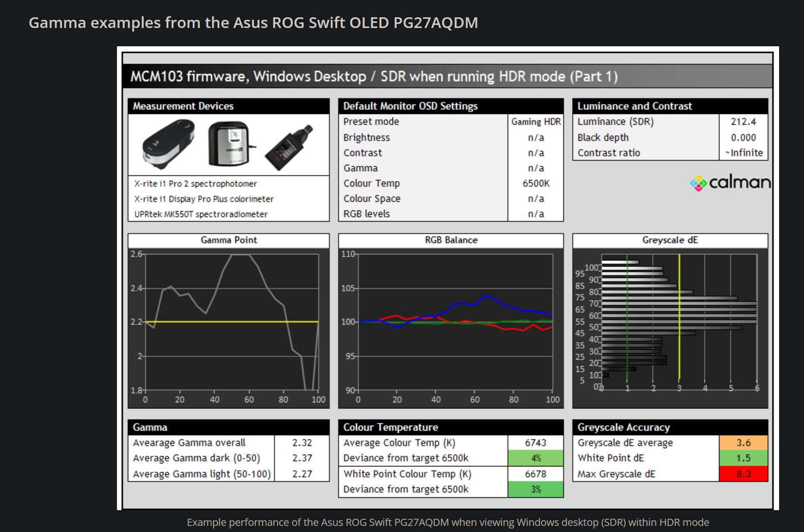Click the 0.000 black depth value
Viewport: 804px width, 532px height.
coord(743,137)
